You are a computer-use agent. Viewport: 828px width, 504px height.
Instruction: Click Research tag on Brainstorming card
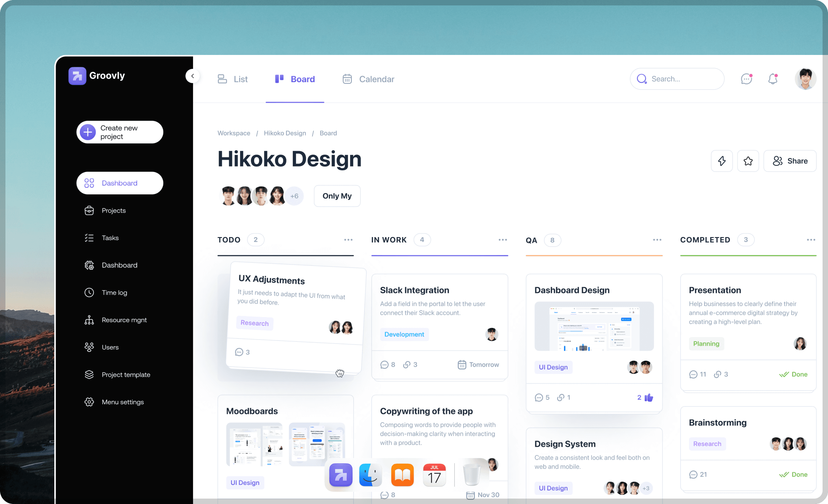tap(707, 444)
